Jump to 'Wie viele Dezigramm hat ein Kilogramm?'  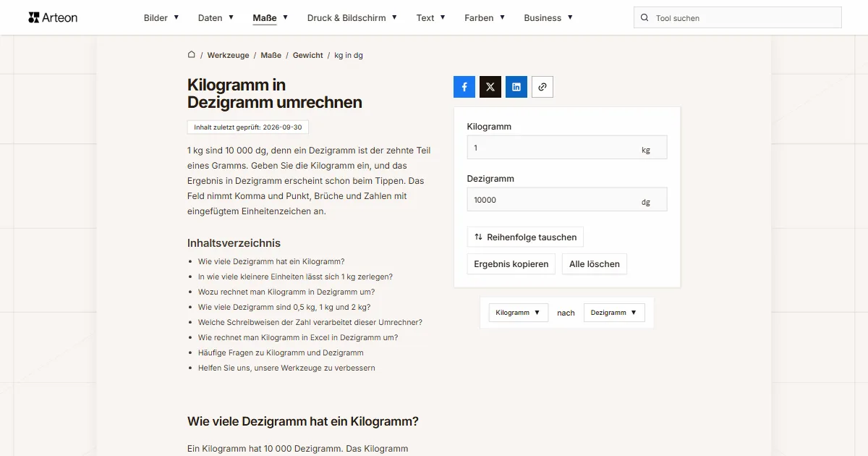tap(271, 261)
